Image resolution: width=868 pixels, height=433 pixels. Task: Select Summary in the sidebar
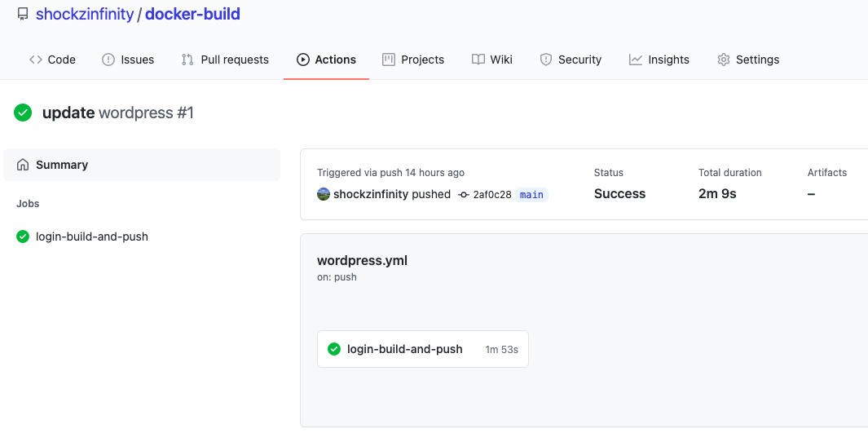pyautogui.click(x=62, y=165)
